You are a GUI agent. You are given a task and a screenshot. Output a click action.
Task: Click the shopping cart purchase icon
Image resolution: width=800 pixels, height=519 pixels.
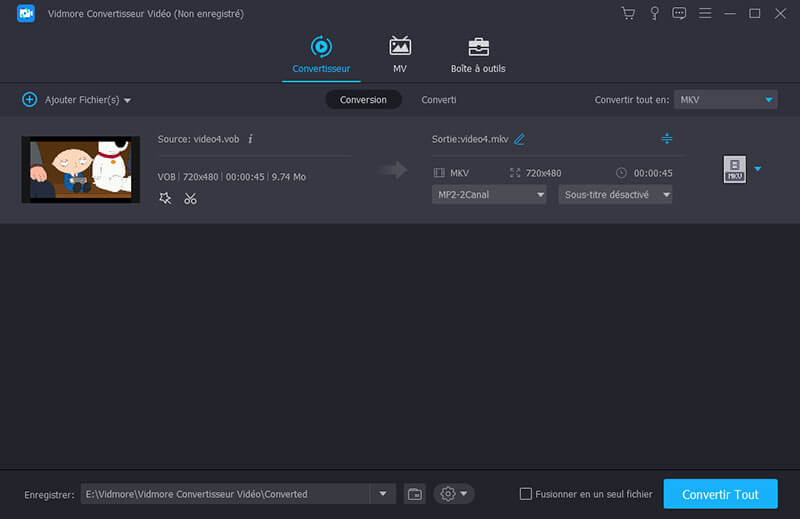(x=628, y=13)
